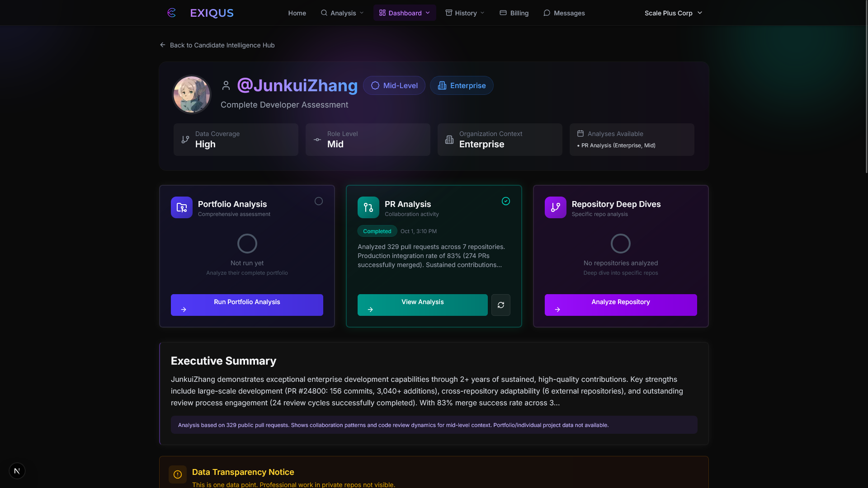Click the round N badge in bottom corner
The width and height of the screenshot is (868, 488).
tap(17, 471)
